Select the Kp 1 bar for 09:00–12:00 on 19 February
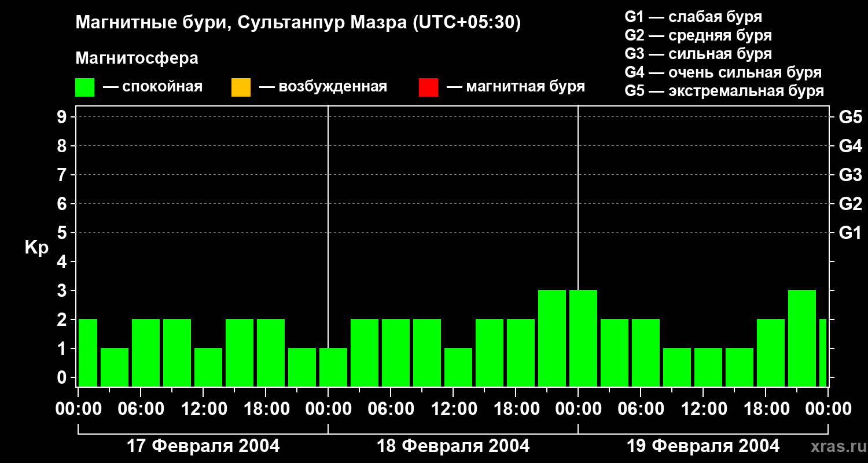The image size is (868, 463). pyautogui.click(x=677, y=368)
